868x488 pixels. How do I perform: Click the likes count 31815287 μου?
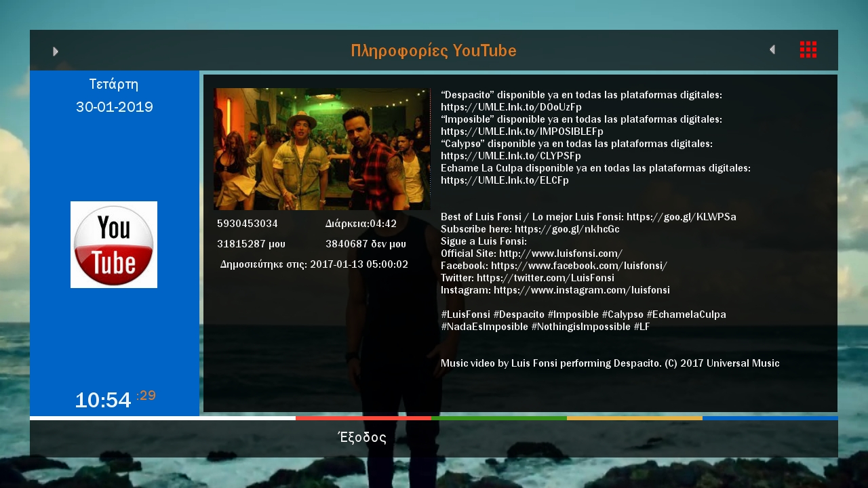251,244
